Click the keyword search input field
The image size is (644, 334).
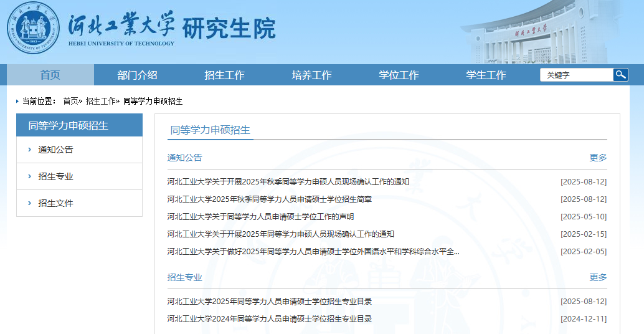[x=577, y=75]
